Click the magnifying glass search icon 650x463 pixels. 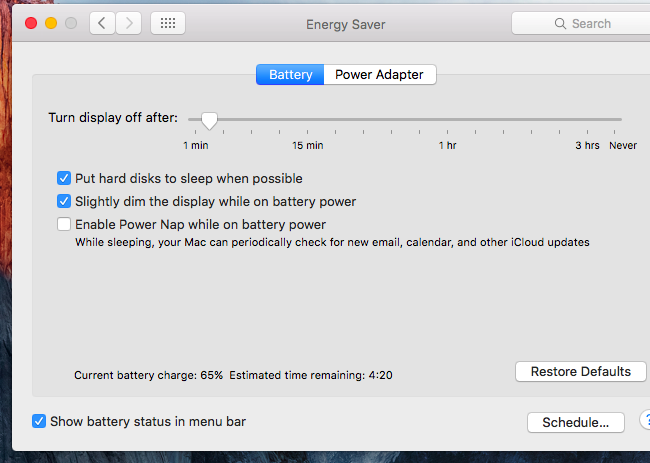[560, 24]
